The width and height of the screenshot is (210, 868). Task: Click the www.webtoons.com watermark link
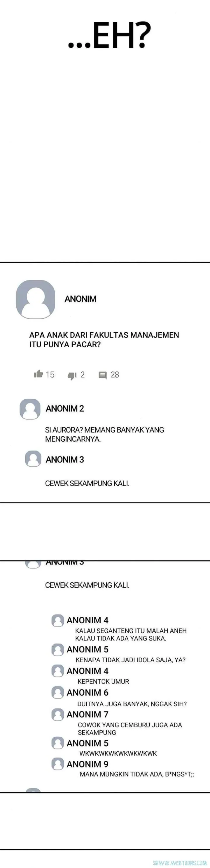coord(180,862)
